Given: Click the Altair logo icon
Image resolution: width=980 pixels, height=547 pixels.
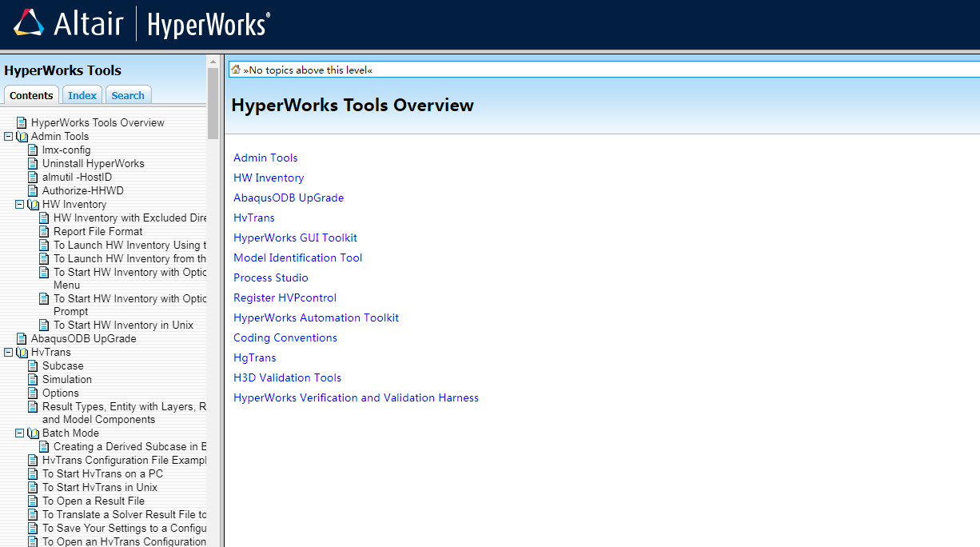Looking at the screenshot, I should coord(29,23).
